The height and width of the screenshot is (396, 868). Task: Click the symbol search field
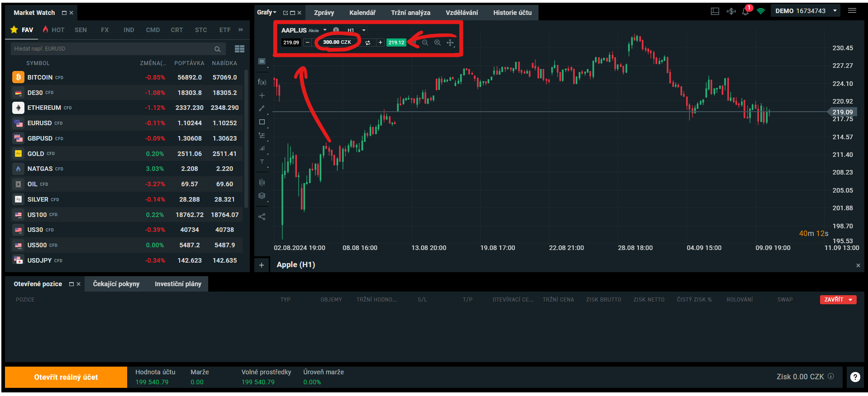[113, 49]
